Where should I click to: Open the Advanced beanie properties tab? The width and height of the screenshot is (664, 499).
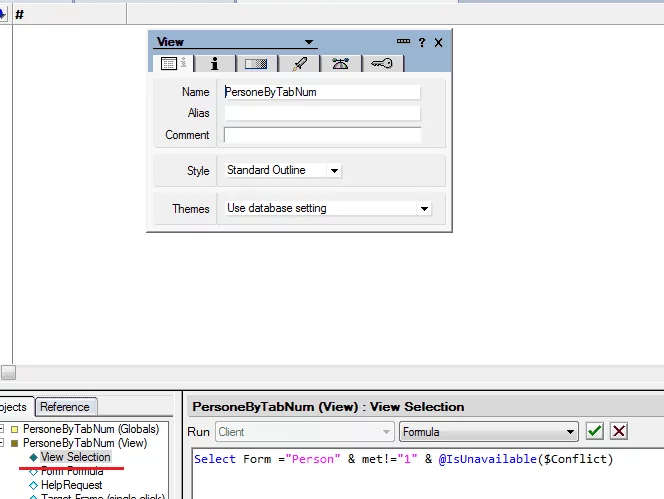pyautogui.click(x=341, y=63)
